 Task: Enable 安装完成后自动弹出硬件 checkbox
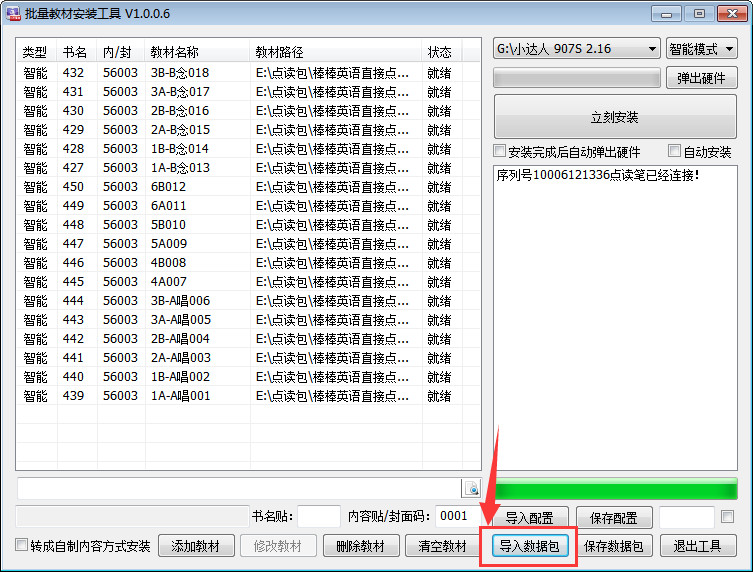[x=500, y=152]
